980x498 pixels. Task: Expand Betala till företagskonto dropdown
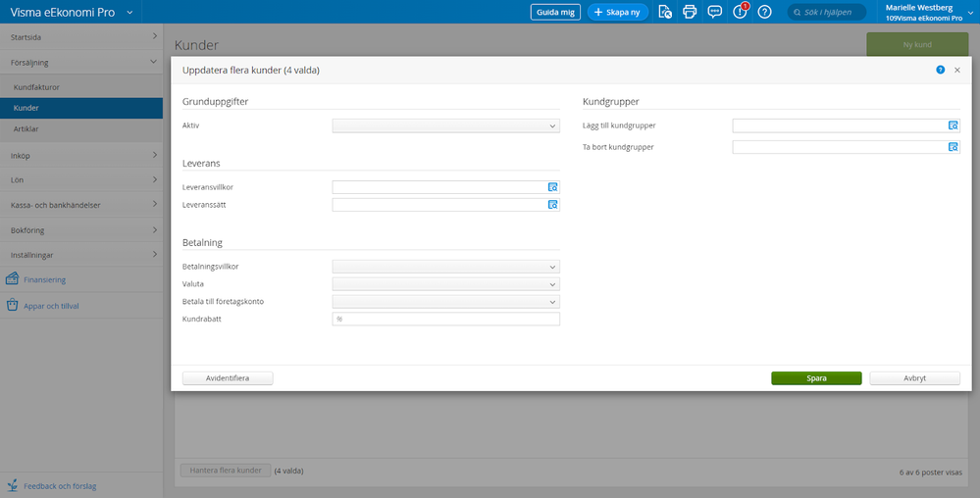click(x=445, y=302)
